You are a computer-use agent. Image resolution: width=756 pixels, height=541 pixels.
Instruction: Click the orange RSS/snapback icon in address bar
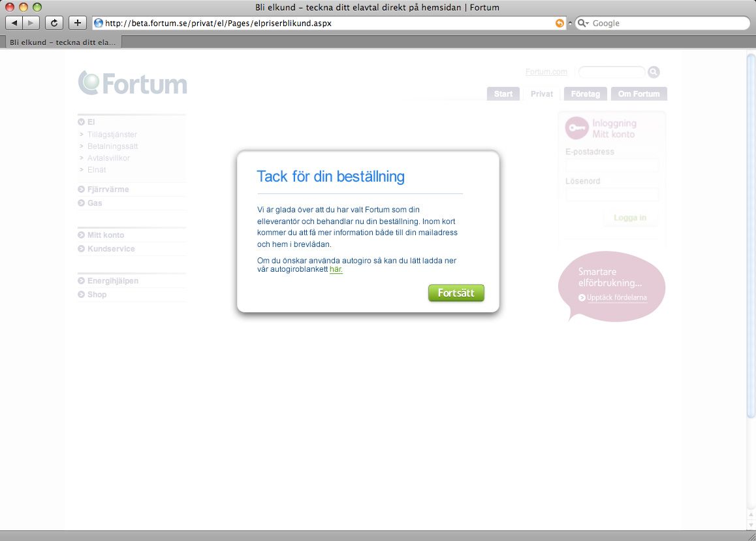[559, 23]
